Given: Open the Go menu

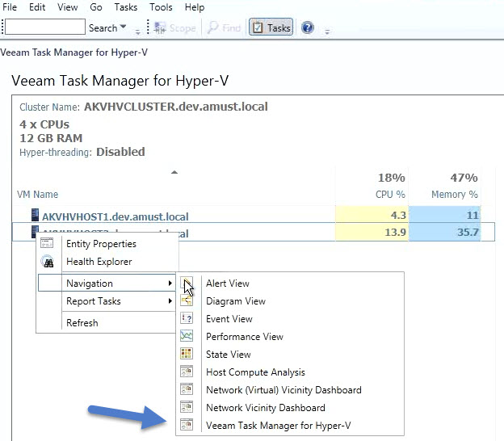Looking at the screenshot, I should coord(96,7).
